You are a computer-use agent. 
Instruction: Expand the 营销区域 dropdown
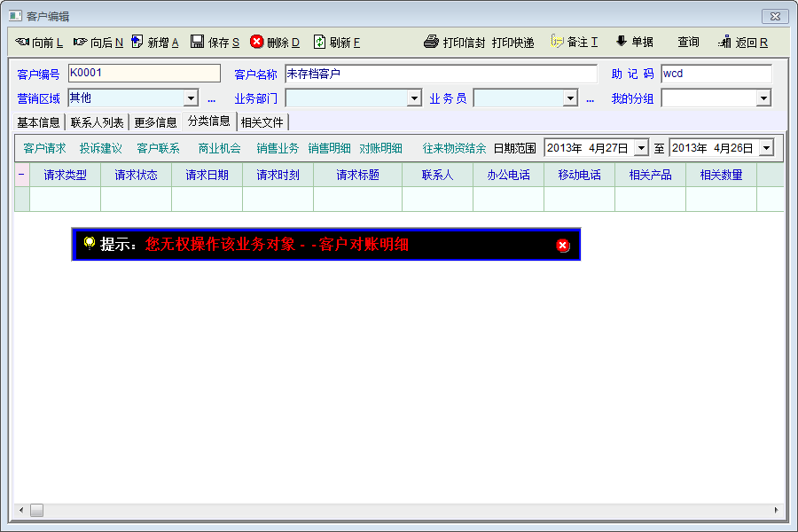[191, 98]
